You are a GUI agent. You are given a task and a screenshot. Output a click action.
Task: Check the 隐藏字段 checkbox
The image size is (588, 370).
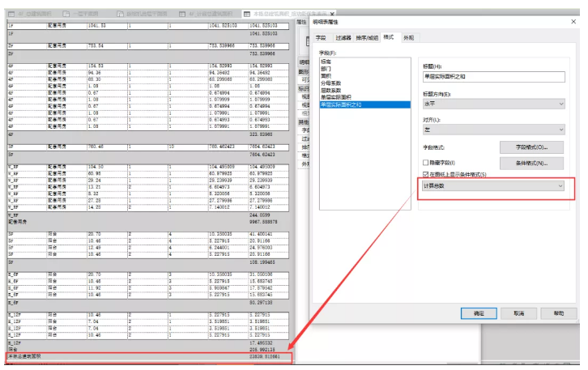pyautogui.click(x=426, y=163)
